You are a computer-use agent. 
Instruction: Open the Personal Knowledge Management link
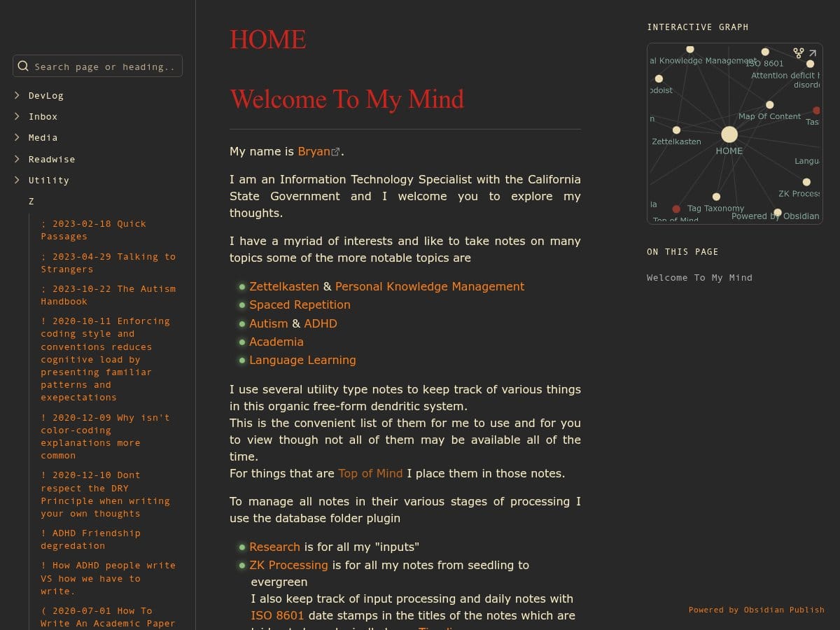[429, 286]
